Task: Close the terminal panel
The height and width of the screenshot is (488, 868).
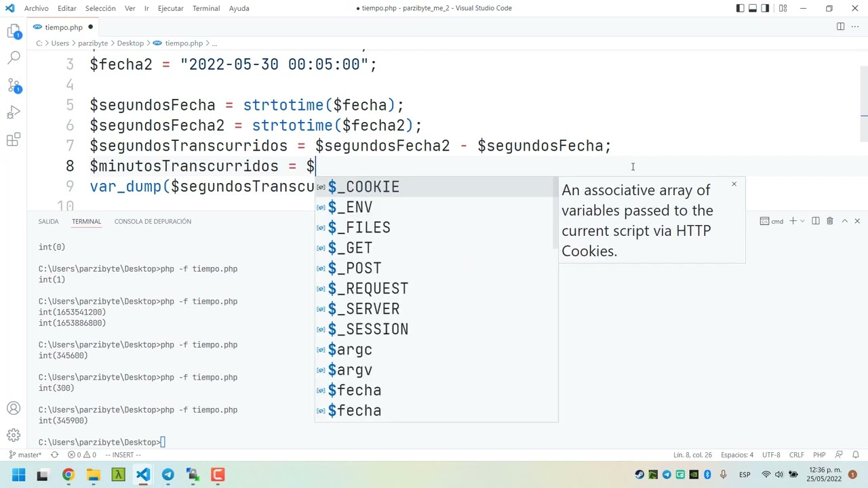Action: pos(857,221)
